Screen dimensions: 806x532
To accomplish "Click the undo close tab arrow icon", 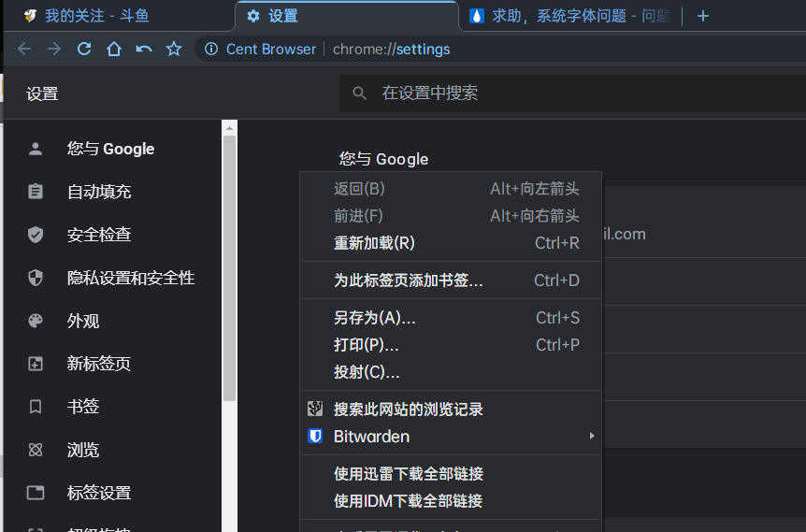I will [x=144, y=49].
